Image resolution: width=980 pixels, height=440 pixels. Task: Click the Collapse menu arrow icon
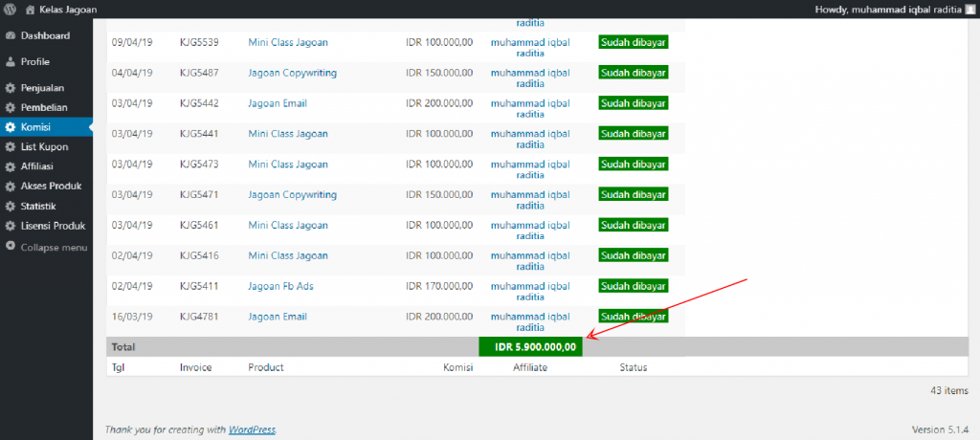click(x=10, y=247)
